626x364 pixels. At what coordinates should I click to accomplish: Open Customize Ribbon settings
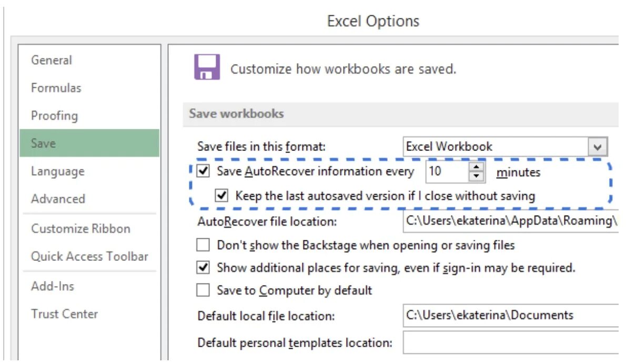80,229
